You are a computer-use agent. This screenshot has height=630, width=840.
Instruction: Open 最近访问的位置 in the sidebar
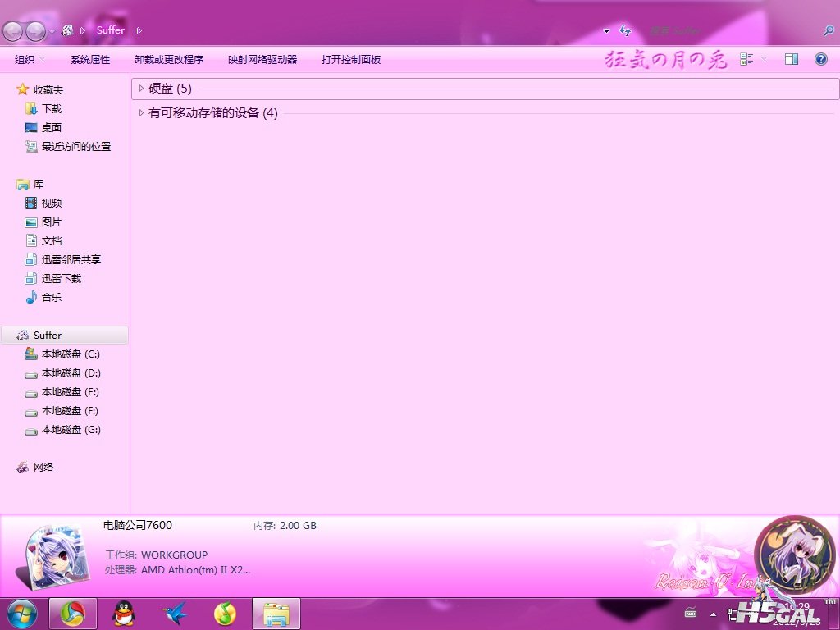pos(76,146)
